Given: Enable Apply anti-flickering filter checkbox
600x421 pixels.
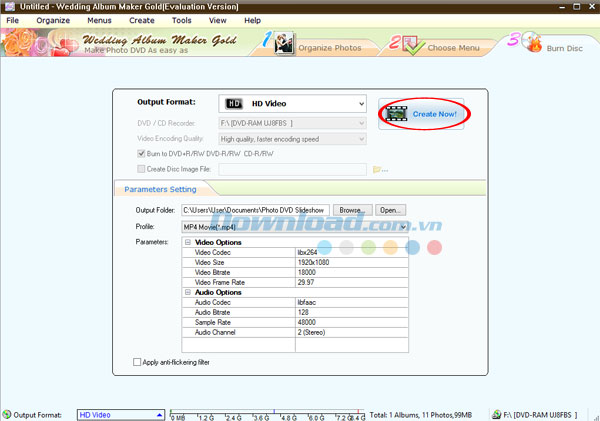Looking at the screenshot, I should (x=137, y=362).
